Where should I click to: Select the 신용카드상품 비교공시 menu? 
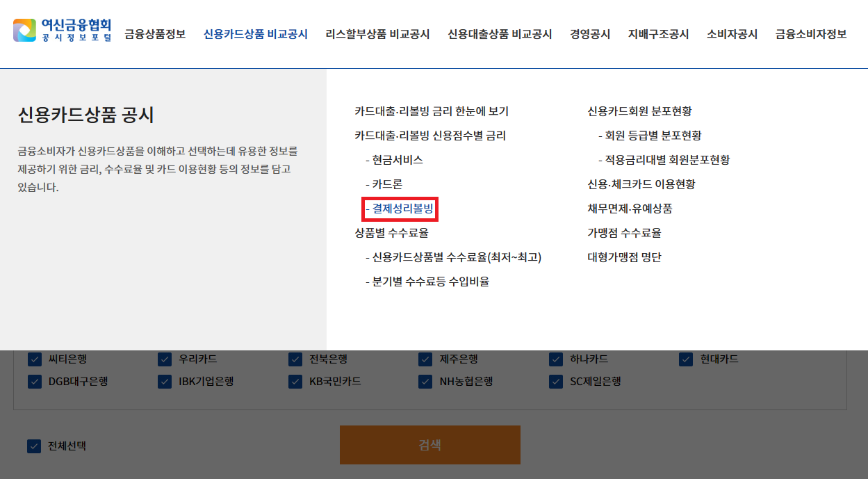(x=257, y=33)
